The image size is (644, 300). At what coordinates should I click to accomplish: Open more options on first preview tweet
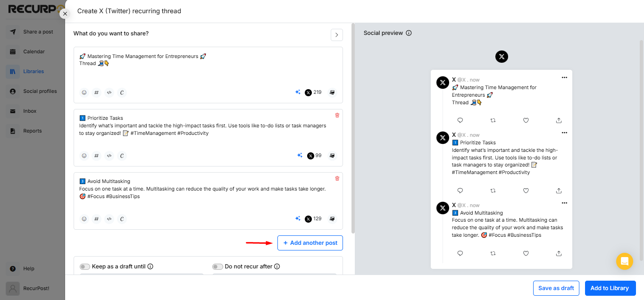pos(564,77)
